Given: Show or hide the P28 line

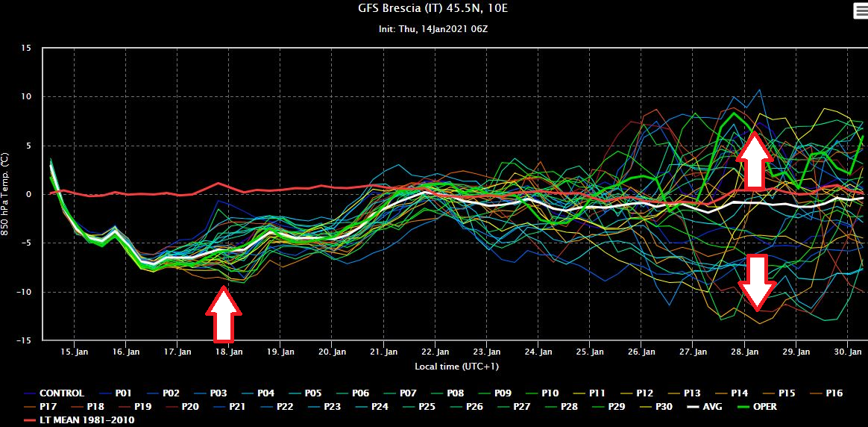Looking at the screenshot, I should pyautogui.click(x=562, y=407).
